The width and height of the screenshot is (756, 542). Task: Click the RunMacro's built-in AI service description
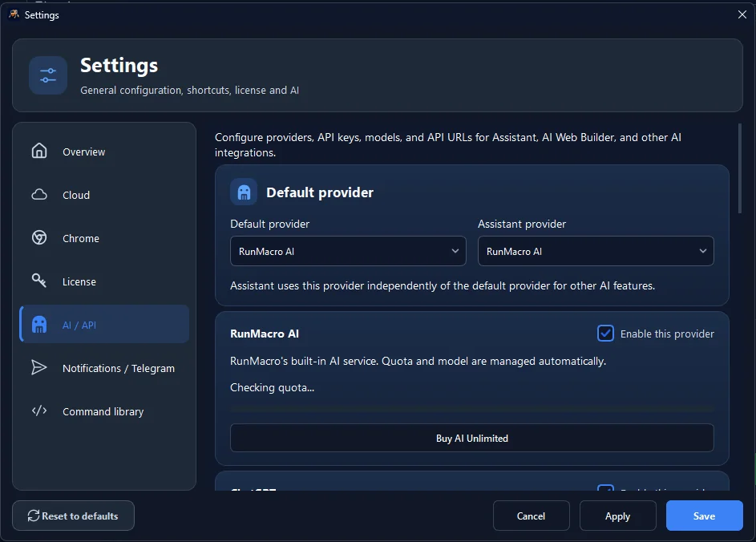tap(418, 361)
